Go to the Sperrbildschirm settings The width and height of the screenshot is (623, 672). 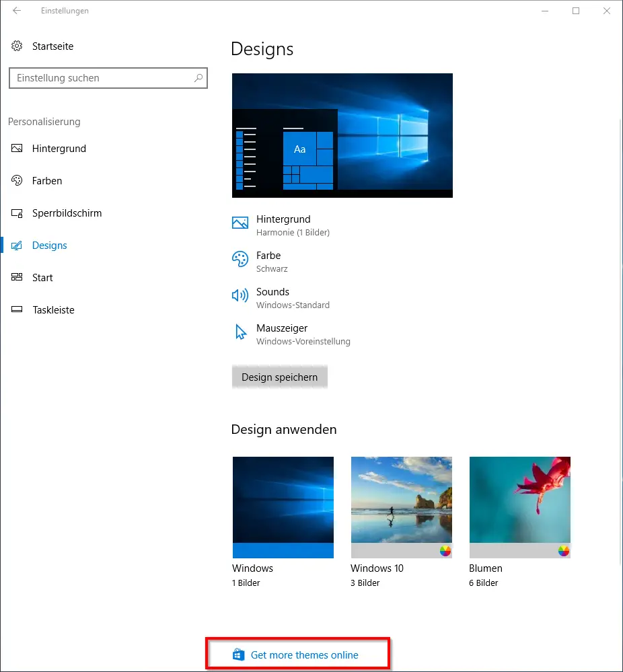coord(67,213)
